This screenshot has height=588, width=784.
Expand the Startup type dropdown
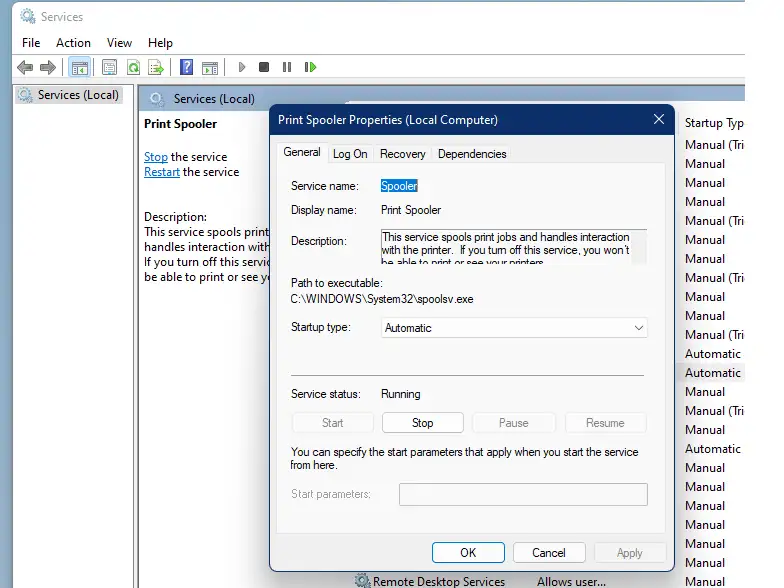(514, 328)
